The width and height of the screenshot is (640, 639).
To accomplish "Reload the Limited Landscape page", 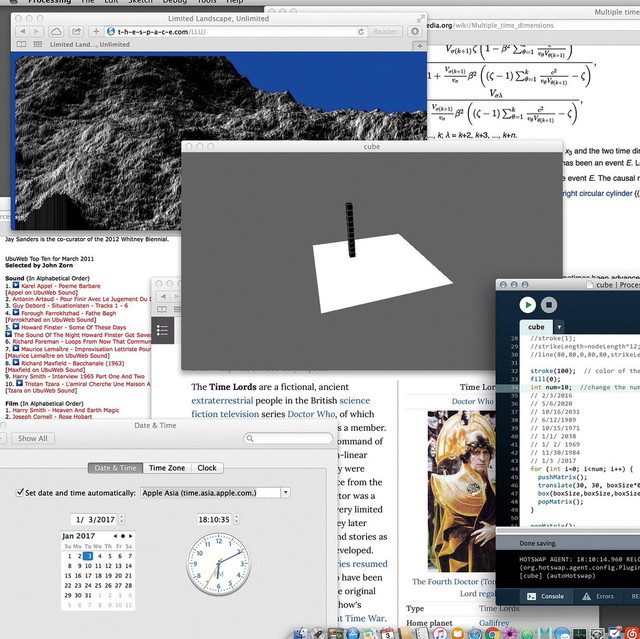I will (x=358, y=32).
